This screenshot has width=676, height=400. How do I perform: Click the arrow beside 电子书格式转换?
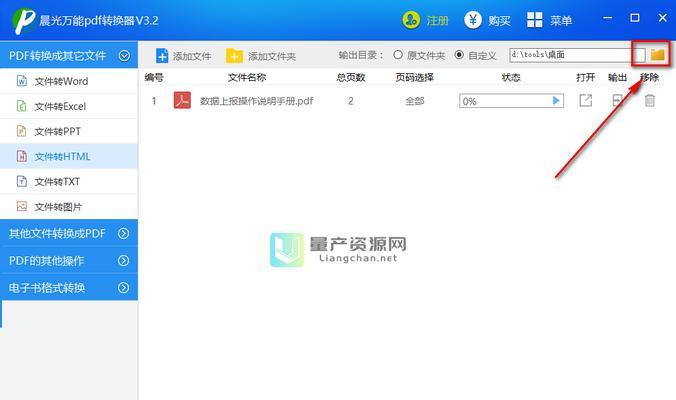[124, 288]
